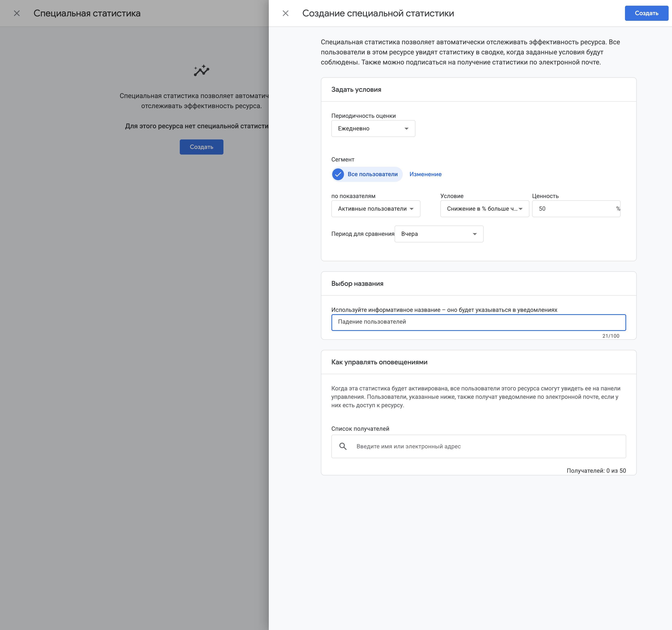Open the Условие dropdown Снижение в %
Viewport: 672px width, 630px height.
(484, 209)
